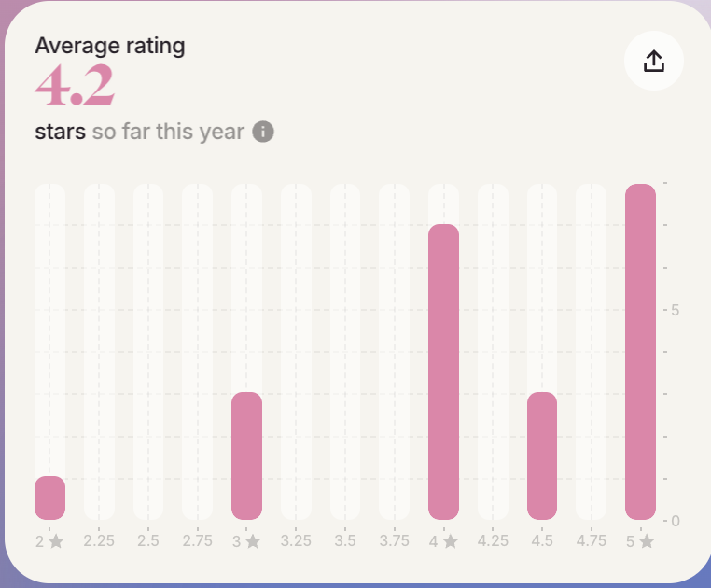Click the empty 4.75 rating column

[x=592, y=351]
